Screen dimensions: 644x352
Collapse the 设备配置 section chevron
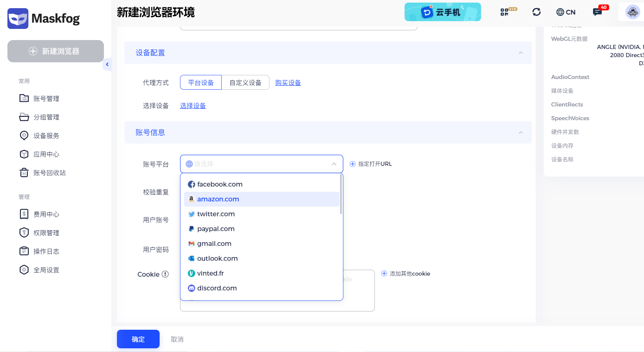pos(521,53)
